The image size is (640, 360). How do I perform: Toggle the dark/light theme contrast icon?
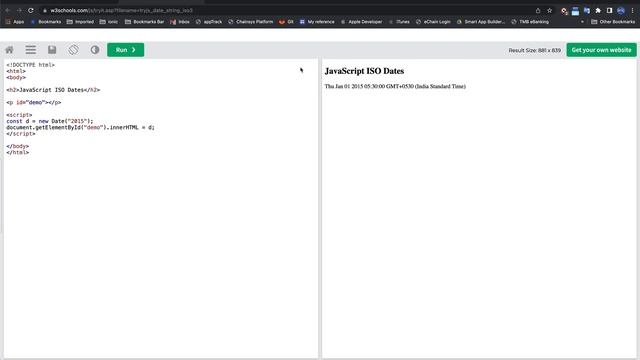[x=95, y=50]
